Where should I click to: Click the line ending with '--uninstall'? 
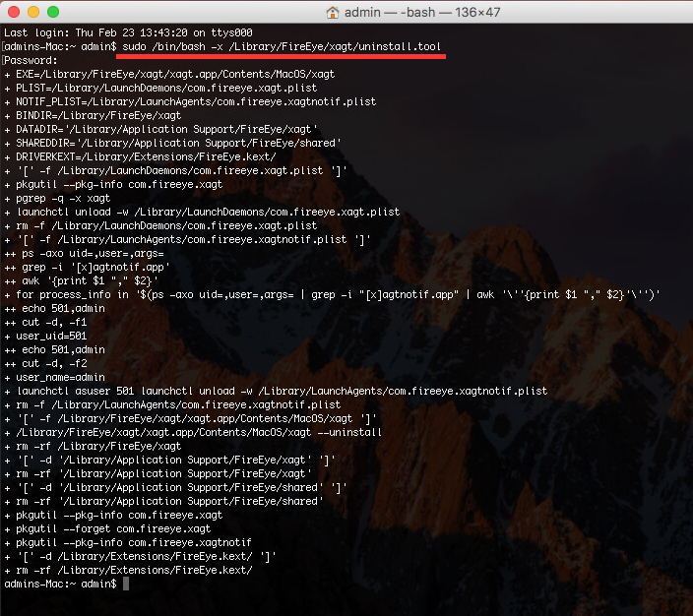(193, 432)
